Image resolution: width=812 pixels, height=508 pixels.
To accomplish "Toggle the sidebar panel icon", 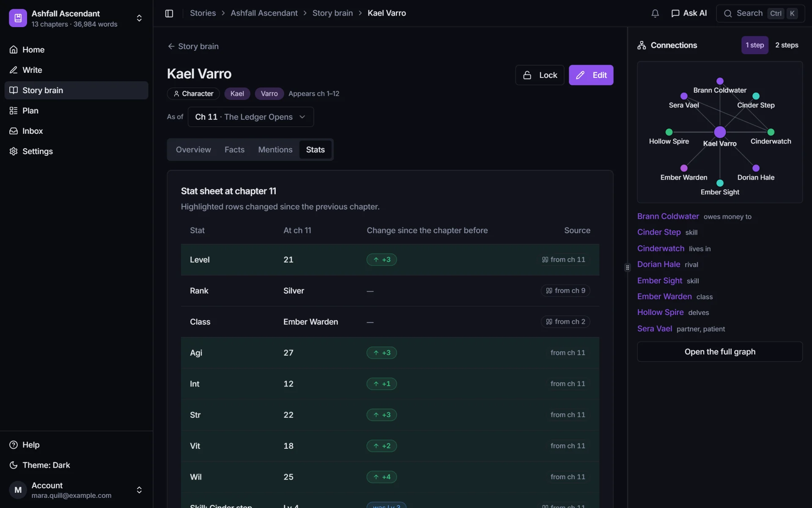I will pyautogui.click(x=169, y=13).
